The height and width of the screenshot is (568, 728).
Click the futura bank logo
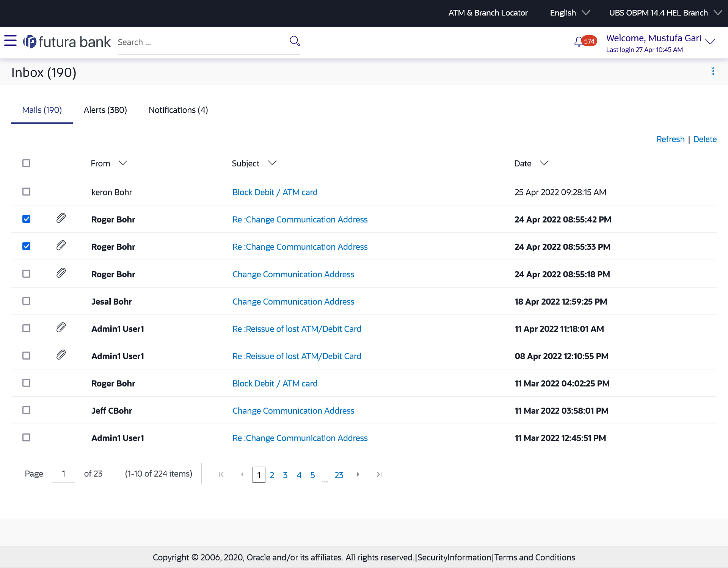[67, 42]
